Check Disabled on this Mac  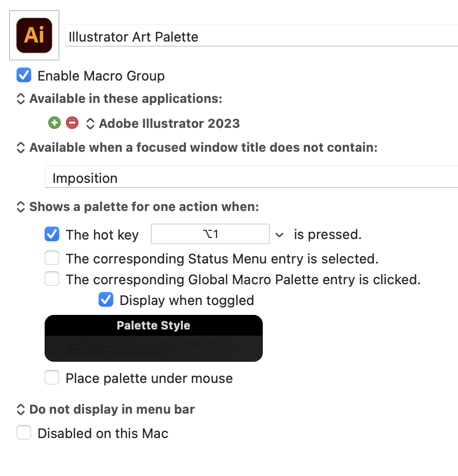[24, 432]
